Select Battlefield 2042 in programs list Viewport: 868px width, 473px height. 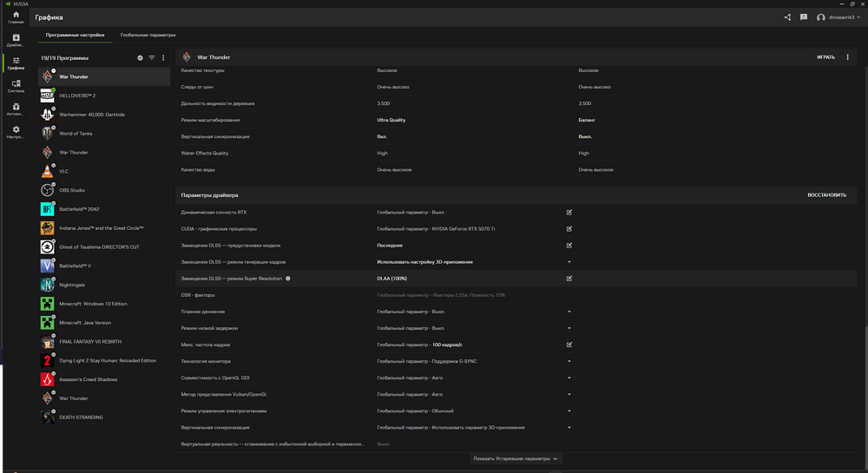click(x=103, y=209)
